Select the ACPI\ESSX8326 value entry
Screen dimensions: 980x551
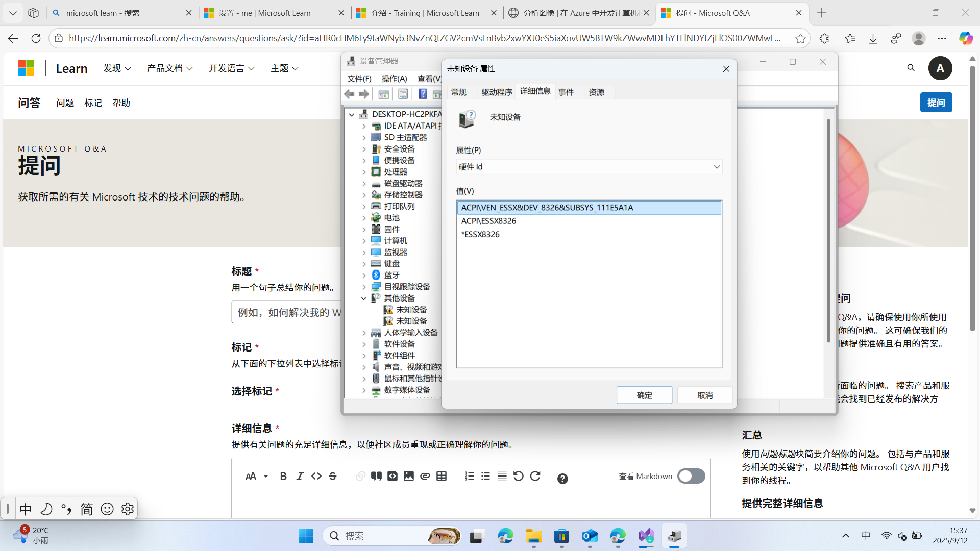488,221
